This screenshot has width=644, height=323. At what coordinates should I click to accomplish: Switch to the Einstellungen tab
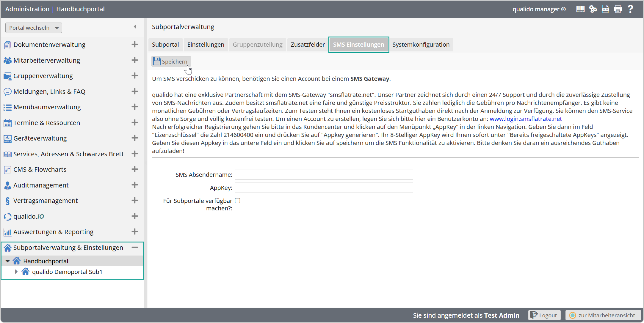pos(206,45)
